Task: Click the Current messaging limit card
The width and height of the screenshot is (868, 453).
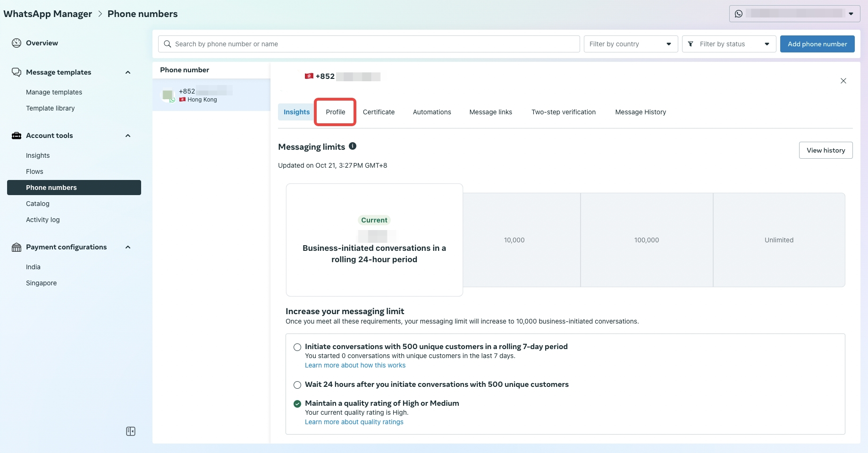Action: coord(374,240)
